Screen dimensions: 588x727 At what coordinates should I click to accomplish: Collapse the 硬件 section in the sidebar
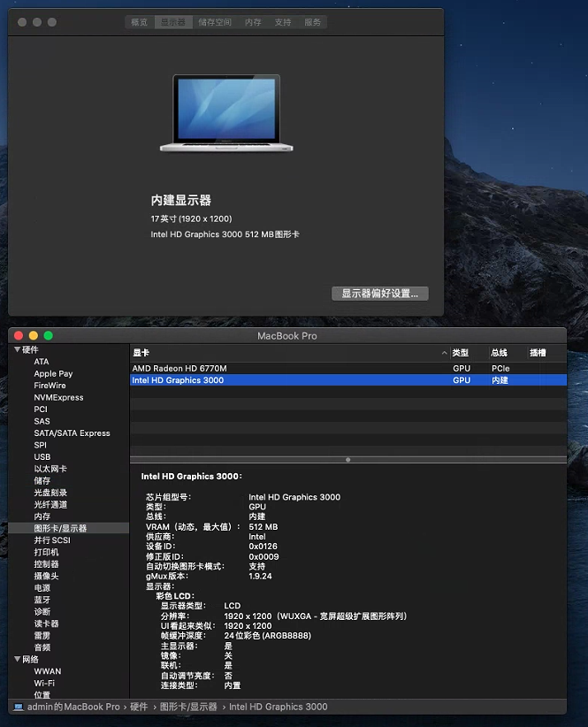point(17,349)
